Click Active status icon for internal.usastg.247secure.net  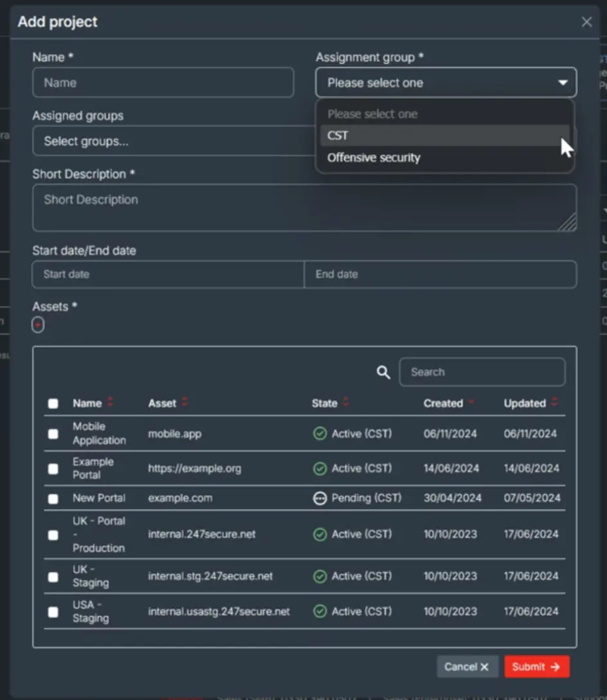tap(320, 611)
